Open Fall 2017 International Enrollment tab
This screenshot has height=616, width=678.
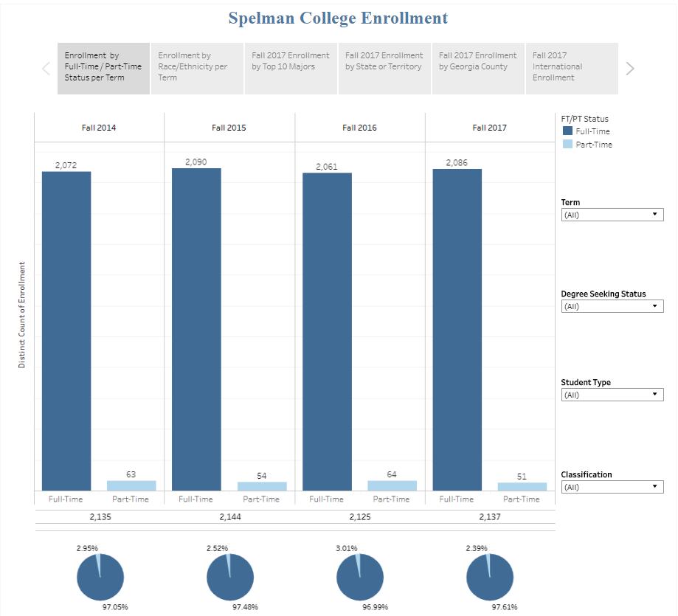tap(572, 69)
